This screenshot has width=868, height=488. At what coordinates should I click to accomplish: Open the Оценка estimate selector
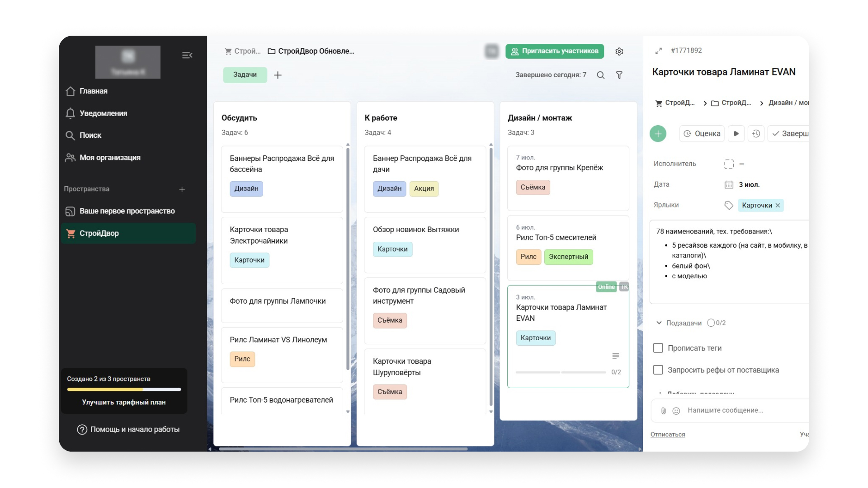click(702, 134)
